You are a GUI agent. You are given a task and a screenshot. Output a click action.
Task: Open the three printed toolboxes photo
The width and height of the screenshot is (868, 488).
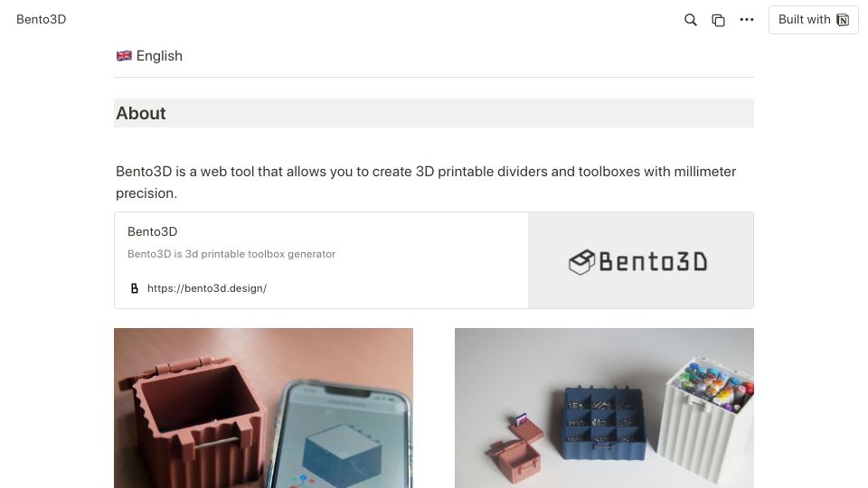[x=604, y=408]
